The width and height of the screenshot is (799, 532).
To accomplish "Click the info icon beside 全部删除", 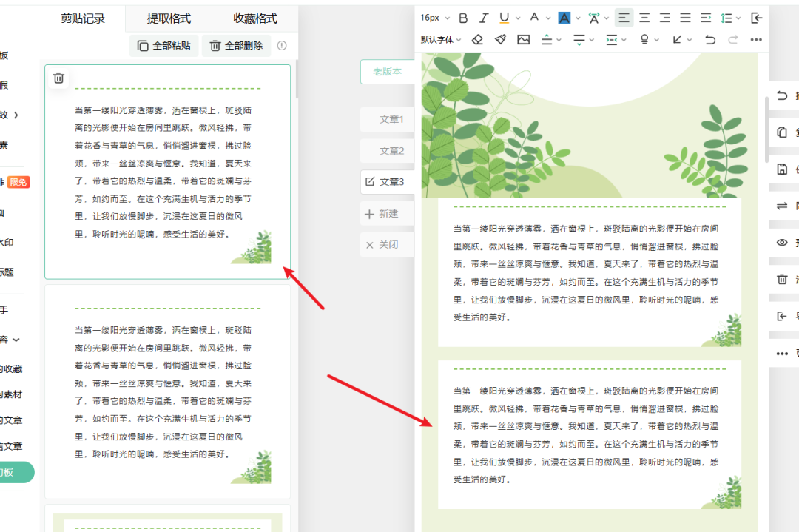I will (282, 46).
